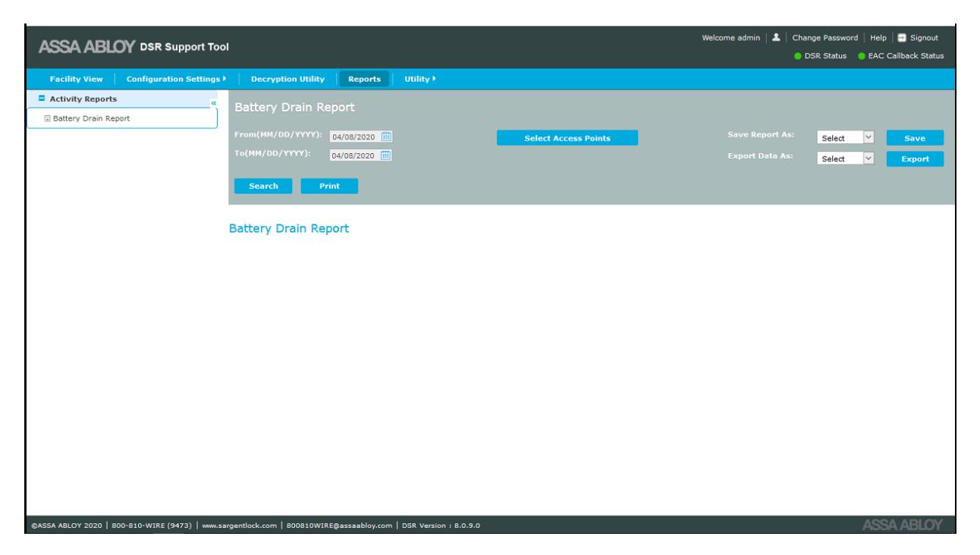Open calendar picker for From date
The height and width of the screenshot is (555, 980).
(385, 137)
